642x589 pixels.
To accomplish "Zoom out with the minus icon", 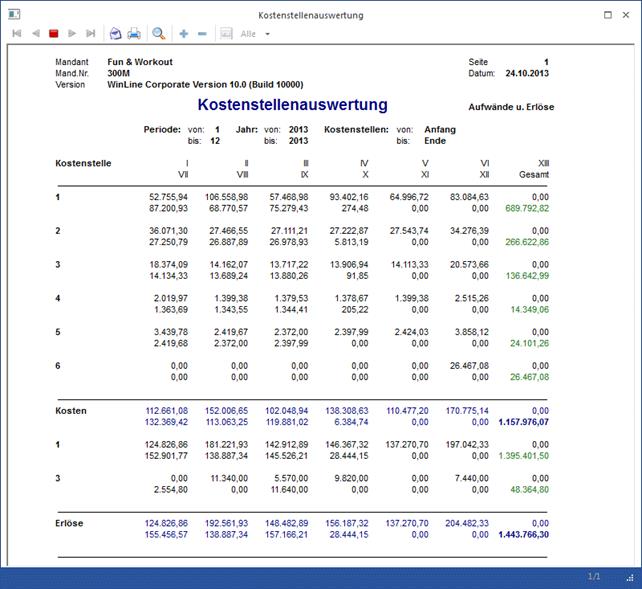I will (202, 33).
